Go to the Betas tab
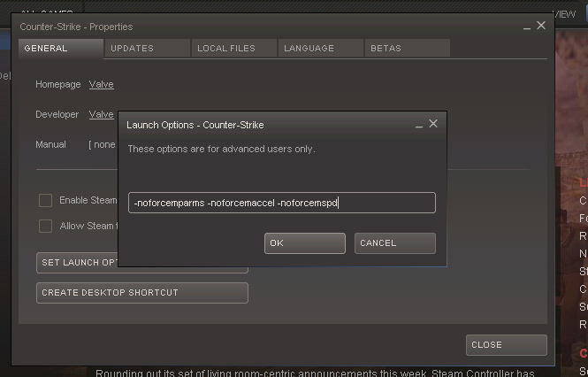 coord(408,48)
